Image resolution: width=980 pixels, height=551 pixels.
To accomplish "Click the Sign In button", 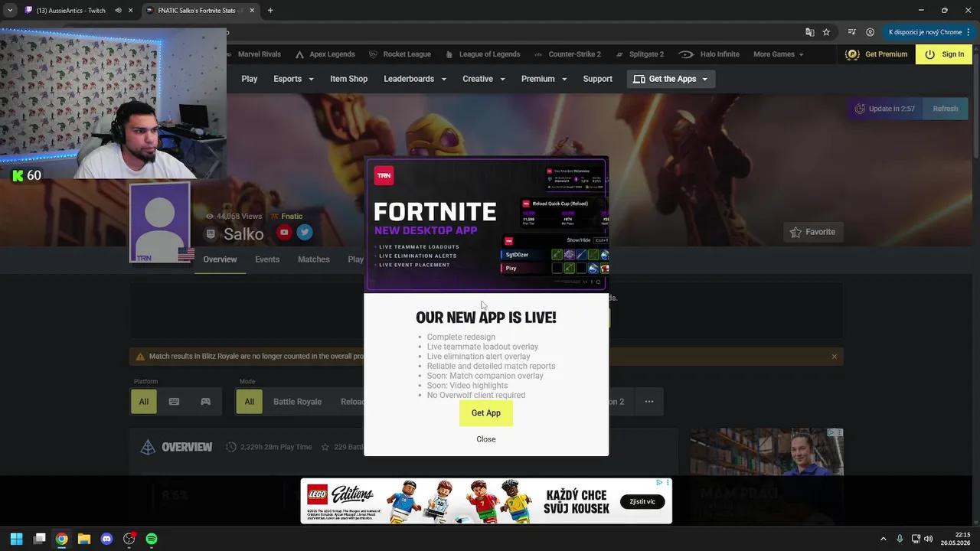I will click(x=944, y=54).
